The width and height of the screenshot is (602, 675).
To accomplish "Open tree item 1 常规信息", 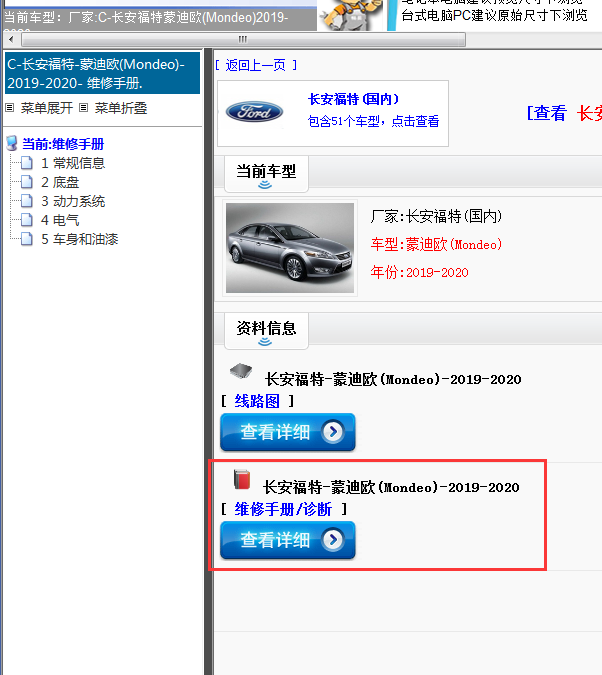I will (73, 163).
